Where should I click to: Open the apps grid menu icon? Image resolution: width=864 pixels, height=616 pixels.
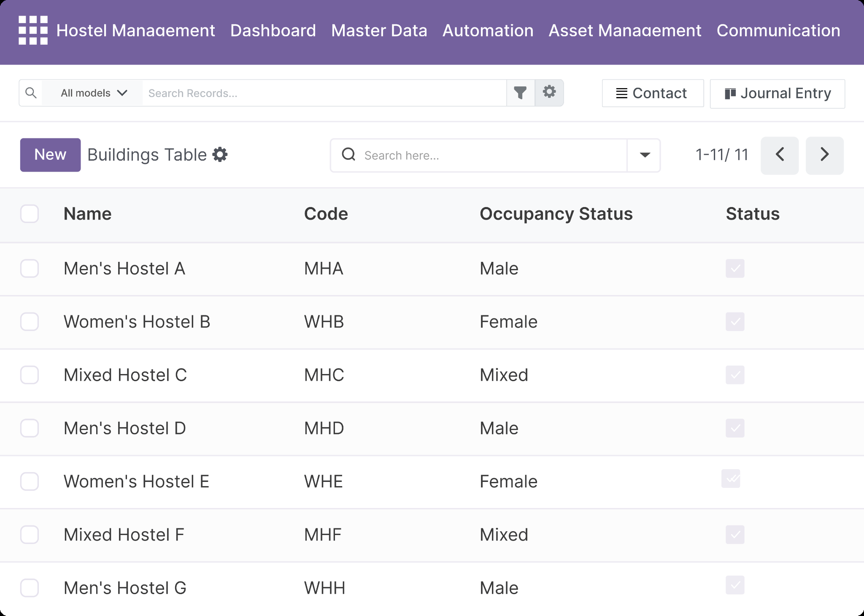coord(33,30)
